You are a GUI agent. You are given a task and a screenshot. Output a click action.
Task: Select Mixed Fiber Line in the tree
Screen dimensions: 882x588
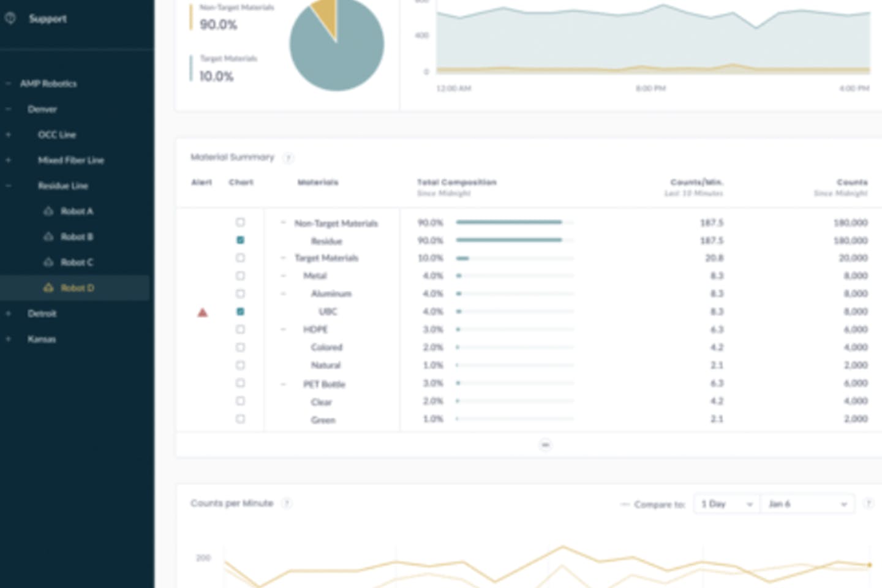click(71, 160)
